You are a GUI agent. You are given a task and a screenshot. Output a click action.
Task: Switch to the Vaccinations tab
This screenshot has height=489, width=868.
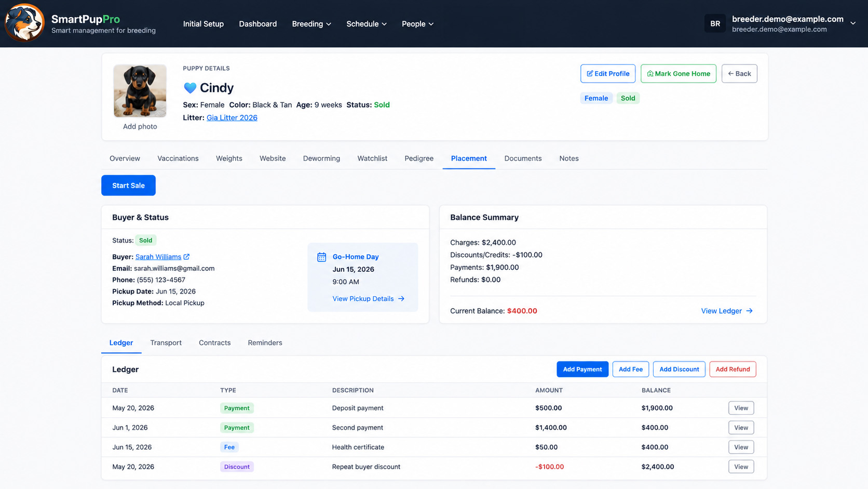point(178,158)
